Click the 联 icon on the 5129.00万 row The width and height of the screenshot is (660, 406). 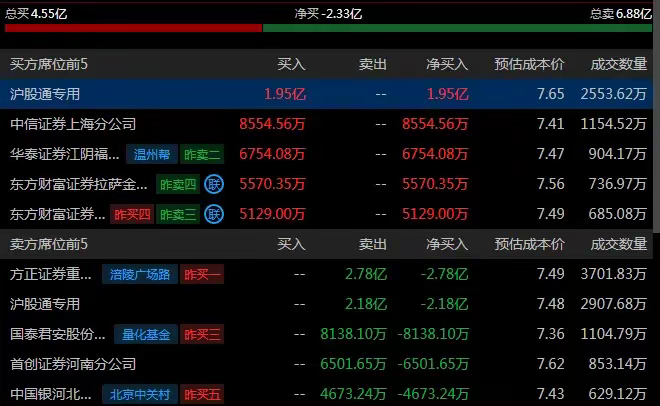pyautogui.click(x=214, y=215)
